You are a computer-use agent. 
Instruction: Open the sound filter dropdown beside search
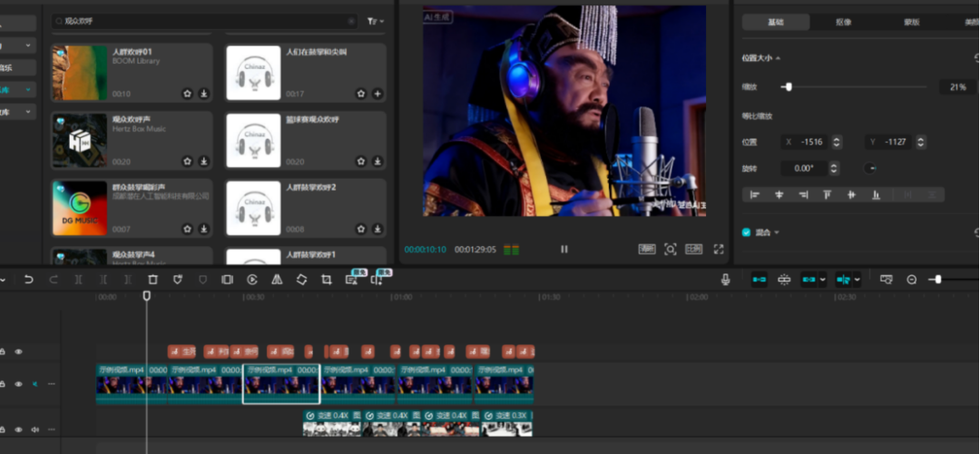[x=375, y=21]
